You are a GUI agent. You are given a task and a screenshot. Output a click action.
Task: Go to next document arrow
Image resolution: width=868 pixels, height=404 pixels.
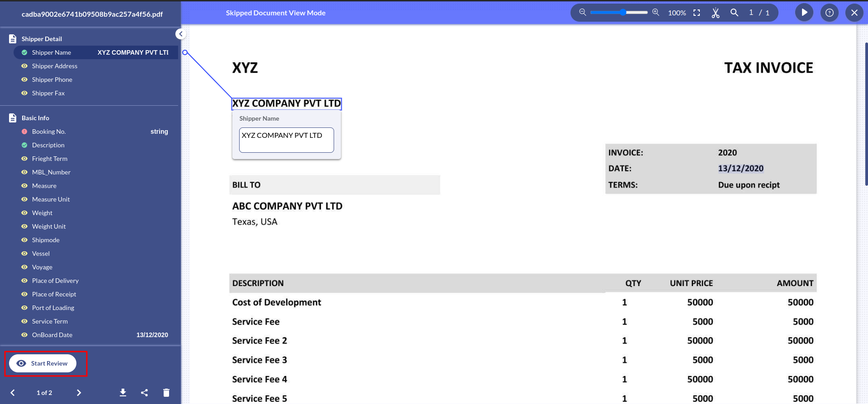(x=79, y=393)
